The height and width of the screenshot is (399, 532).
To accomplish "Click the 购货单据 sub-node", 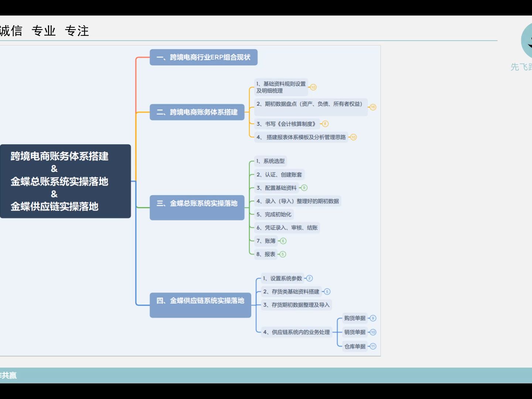I will [355, 318].
